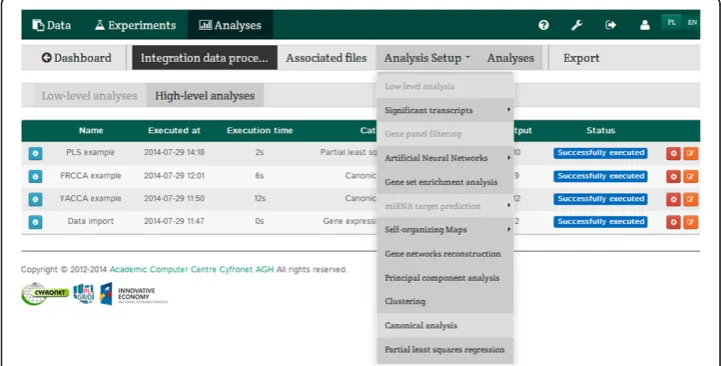Click PLS example Successfully executed badge
721x366 pixels.
coord(601,153)
